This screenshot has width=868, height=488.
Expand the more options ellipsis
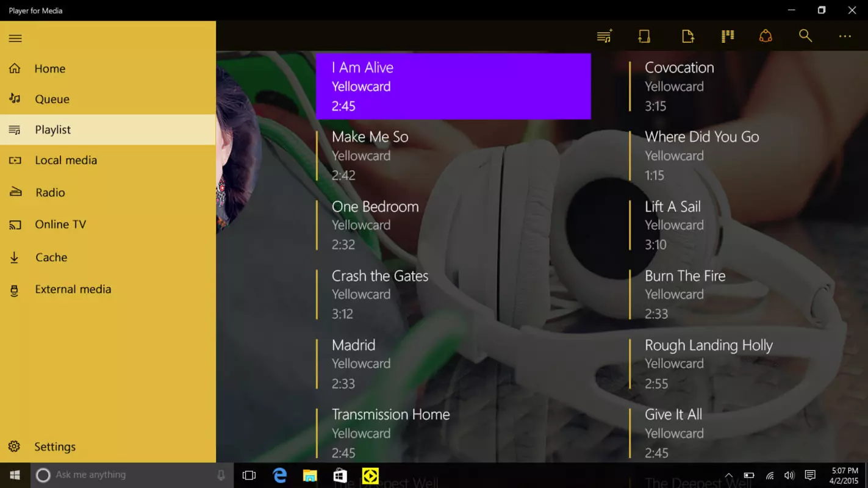click(x=845, y=37)
